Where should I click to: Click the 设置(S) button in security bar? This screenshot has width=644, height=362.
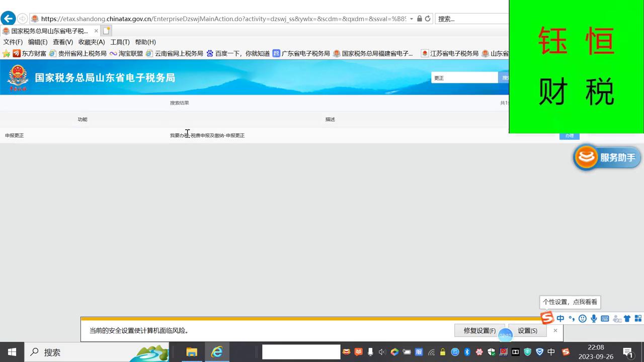click(527, 330)
